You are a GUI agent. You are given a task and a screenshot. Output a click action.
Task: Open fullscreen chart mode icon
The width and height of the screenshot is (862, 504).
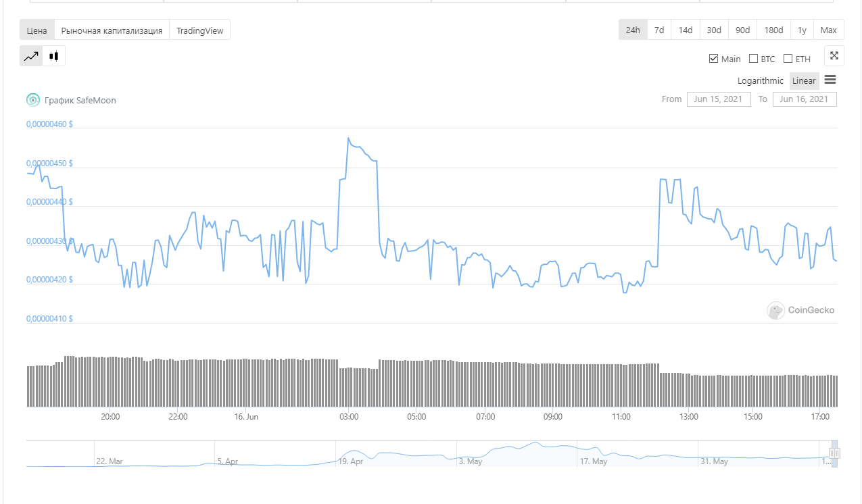834,56
